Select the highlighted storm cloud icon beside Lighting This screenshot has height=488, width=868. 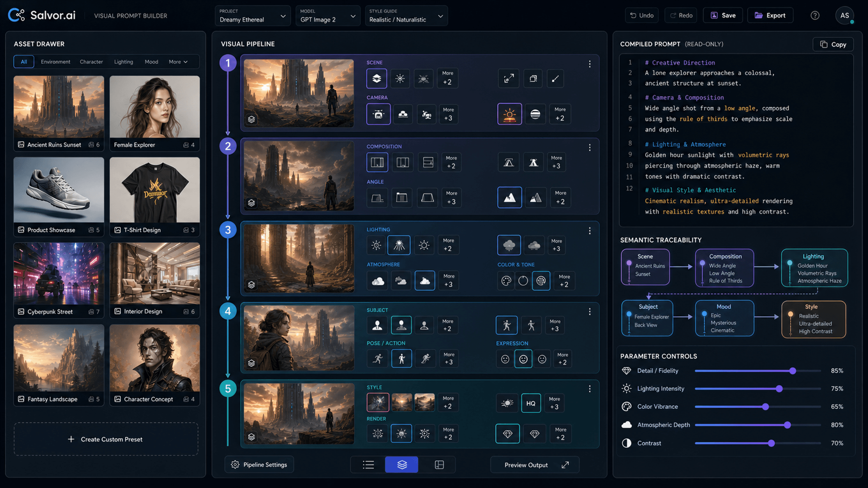coord(509,245)
